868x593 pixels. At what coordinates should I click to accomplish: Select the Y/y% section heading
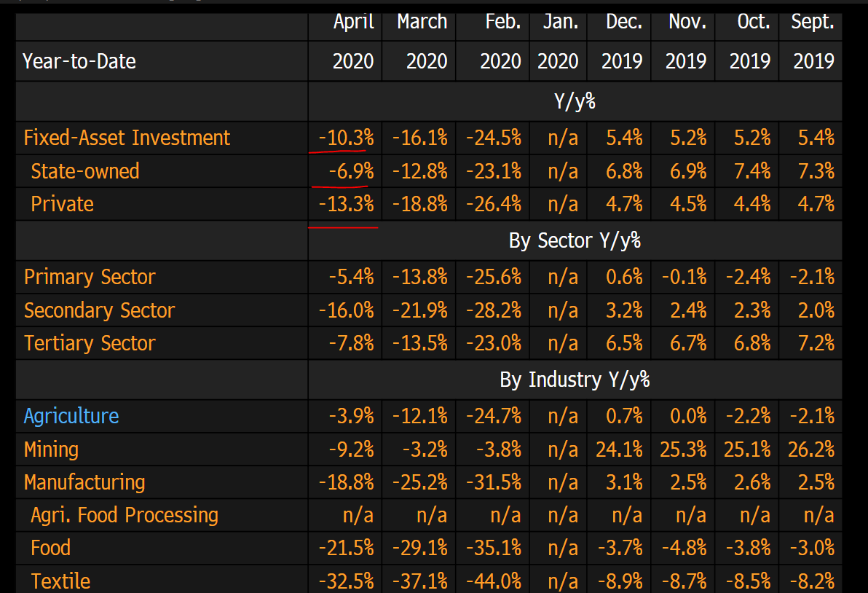575,101
